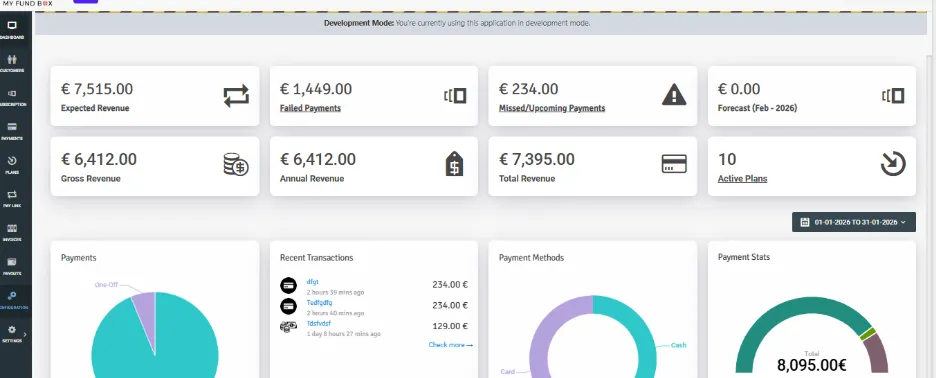
Task: Click the Gross Revenue label
Action: [91, 179]
